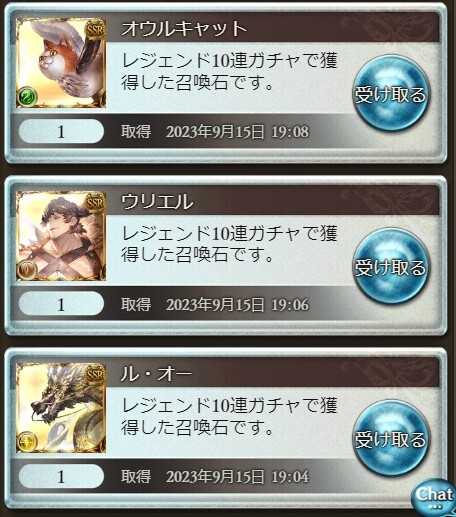Claim the ル・オー summon with 受け取る
Screen dimensions: 456x517
[x=390, y=438]
